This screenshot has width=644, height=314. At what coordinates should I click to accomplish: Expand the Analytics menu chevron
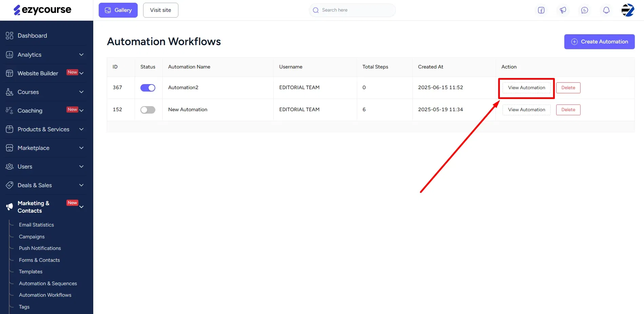click(81, 55)
